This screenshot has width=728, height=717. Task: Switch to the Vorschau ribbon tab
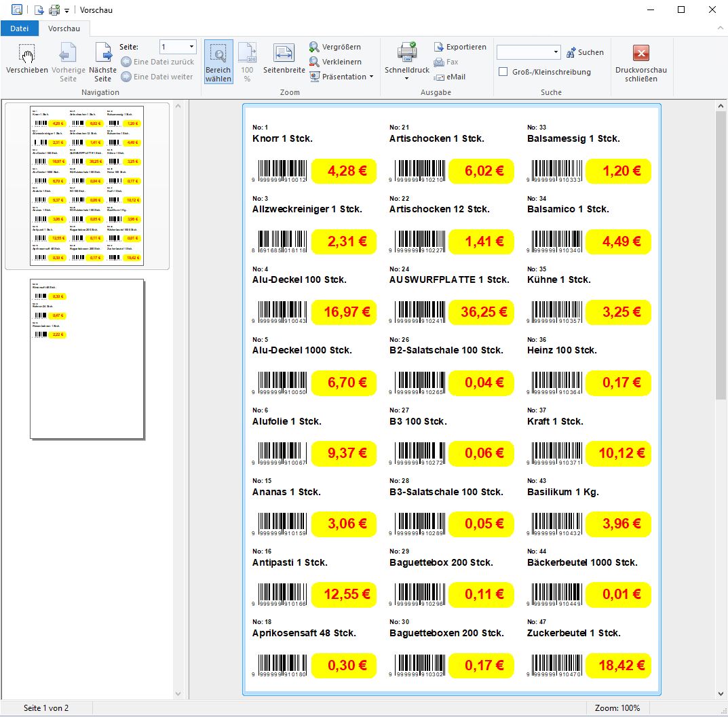click(64, 28)
